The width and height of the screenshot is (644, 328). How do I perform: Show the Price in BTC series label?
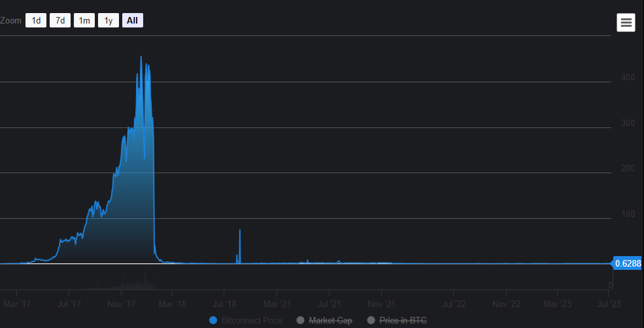[403, 320]
